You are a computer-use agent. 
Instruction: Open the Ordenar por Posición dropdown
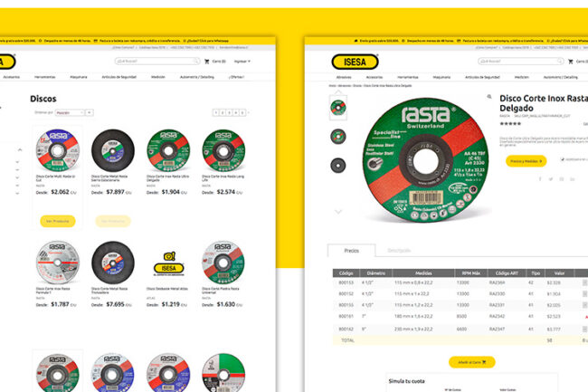tap(70, 113)
